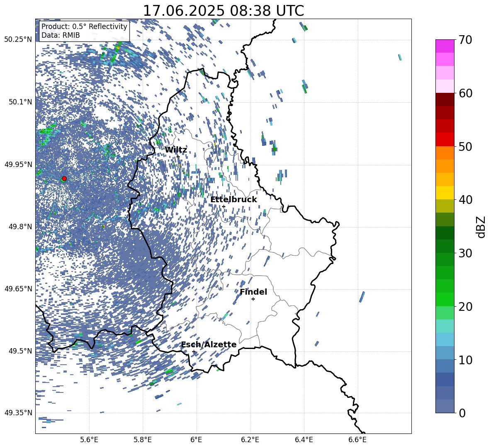Click the Findel station cross marker
491x448 pixels.
[x=253, y=299]
